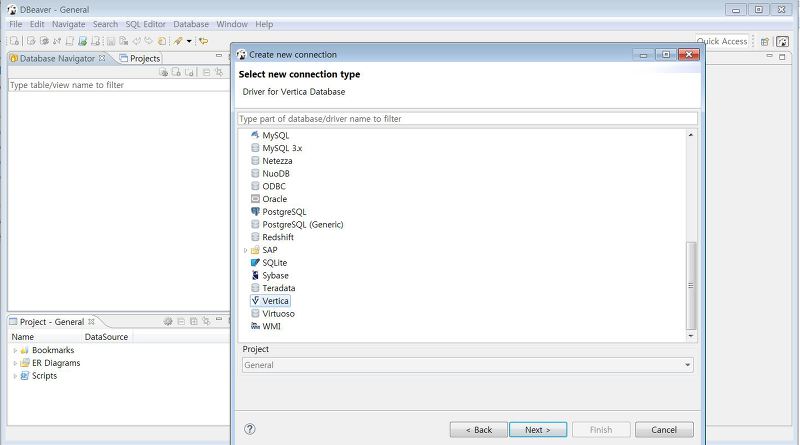Viewport: 800px width, 445px height.
Task: Click the driver list scroll down arrow
Action: tap(691, 336)
